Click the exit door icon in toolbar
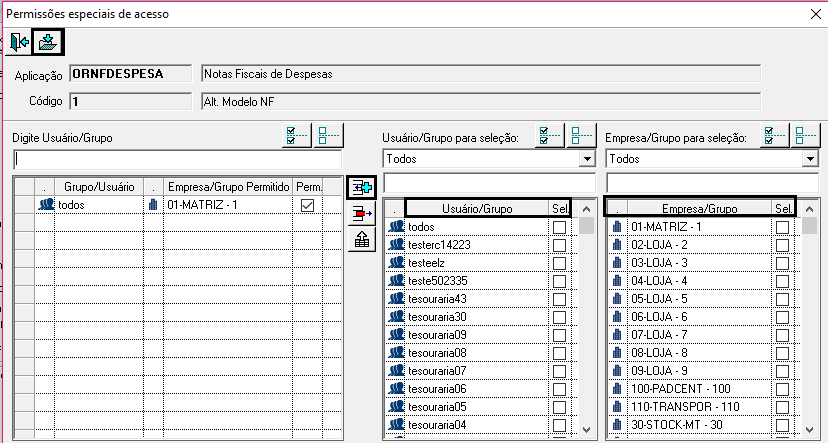 (x=19, y=42)
